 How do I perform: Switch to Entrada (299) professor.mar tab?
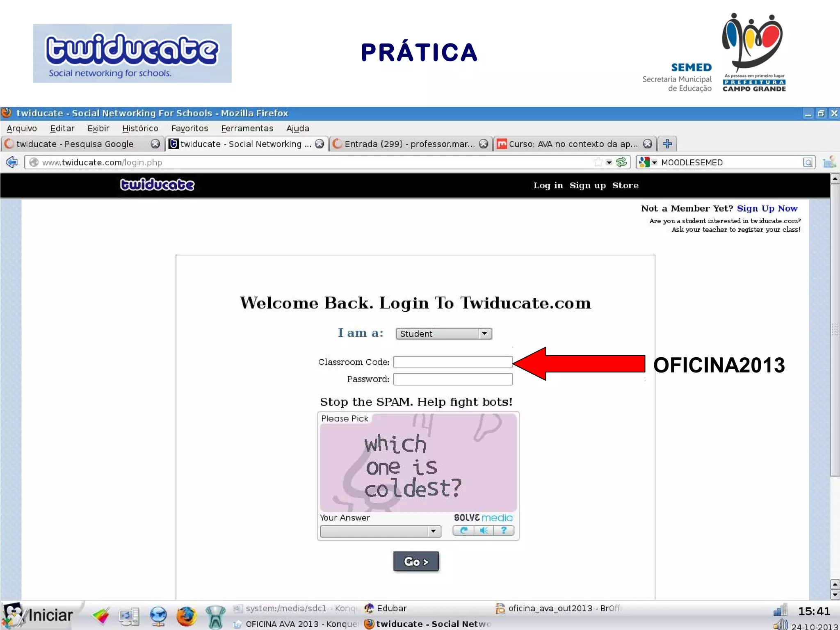pyautogui.click(x=410, y=144)
